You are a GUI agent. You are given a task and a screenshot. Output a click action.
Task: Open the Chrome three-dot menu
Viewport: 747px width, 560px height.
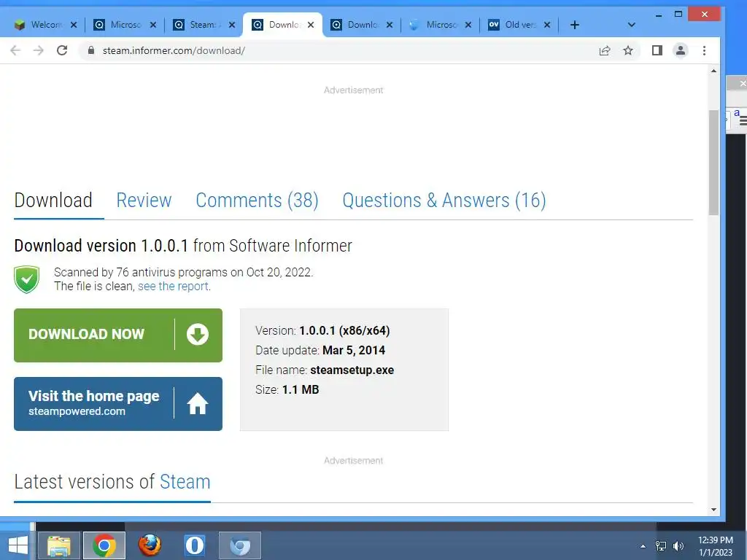point(704,50)
